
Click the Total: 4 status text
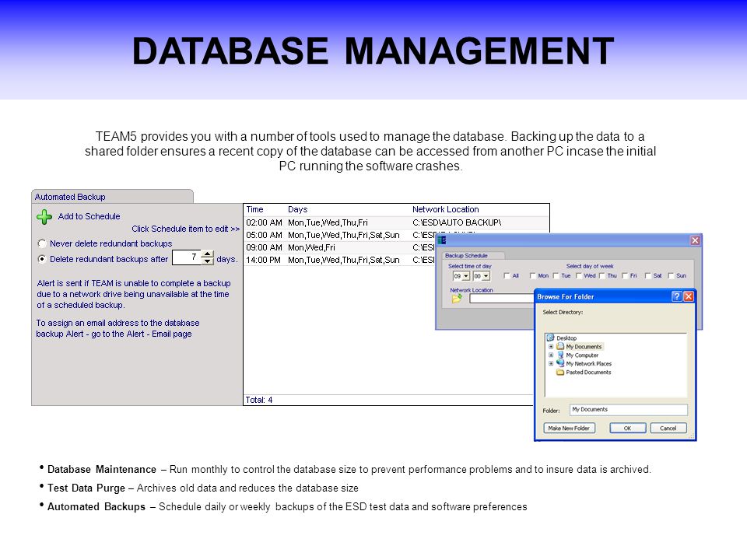click(258, 400)
